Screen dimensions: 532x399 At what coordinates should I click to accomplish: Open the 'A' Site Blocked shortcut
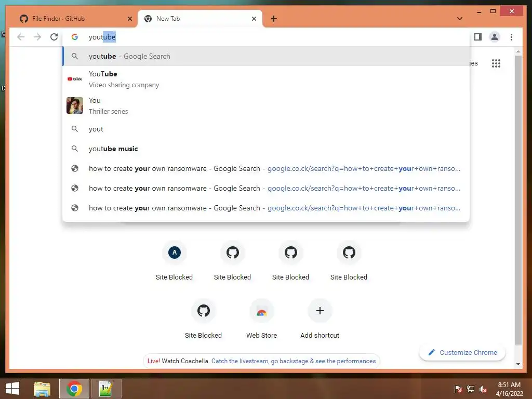[x=175, y=261]
